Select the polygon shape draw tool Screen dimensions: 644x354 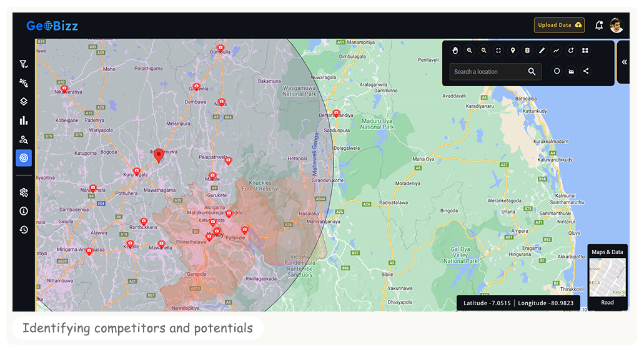(x=585, y=51)
